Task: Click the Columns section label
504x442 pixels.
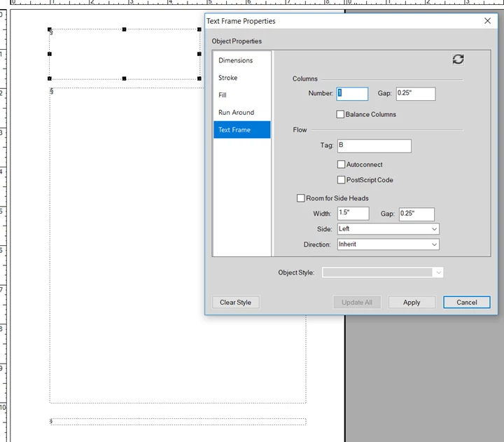Action: point(304,79)
